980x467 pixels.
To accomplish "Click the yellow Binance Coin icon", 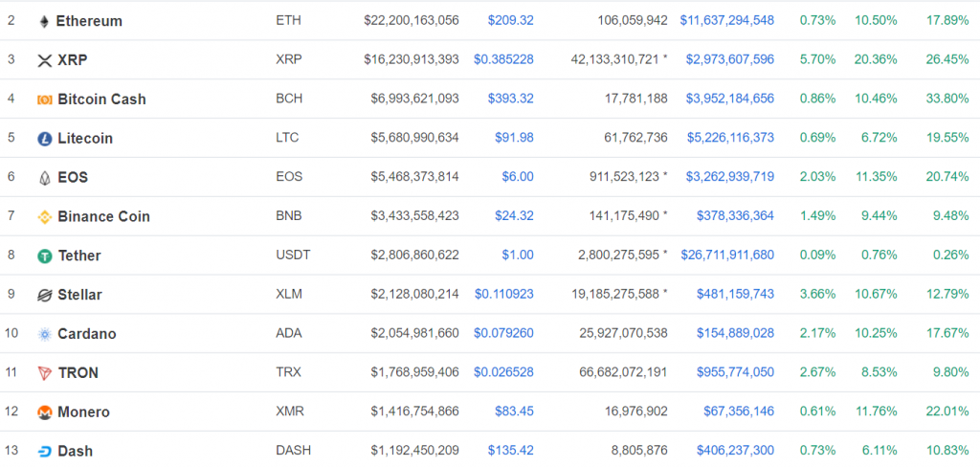I will click(x=44, y=217).
